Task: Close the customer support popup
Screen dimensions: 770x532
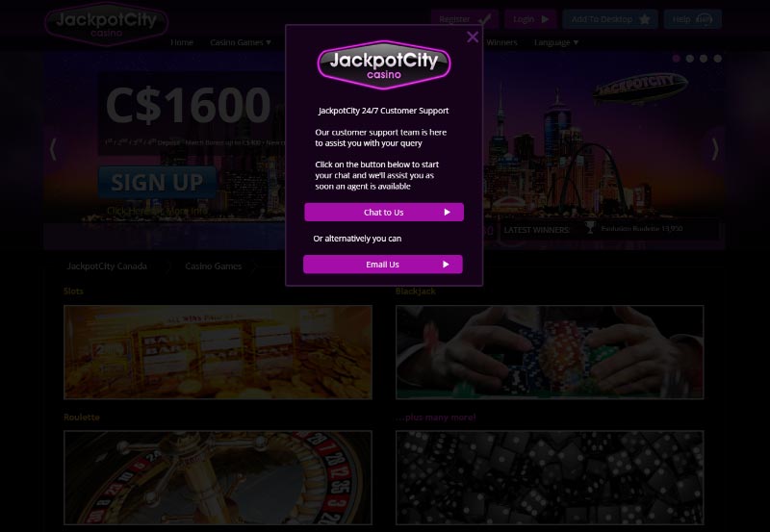Action: click(473, 37)
